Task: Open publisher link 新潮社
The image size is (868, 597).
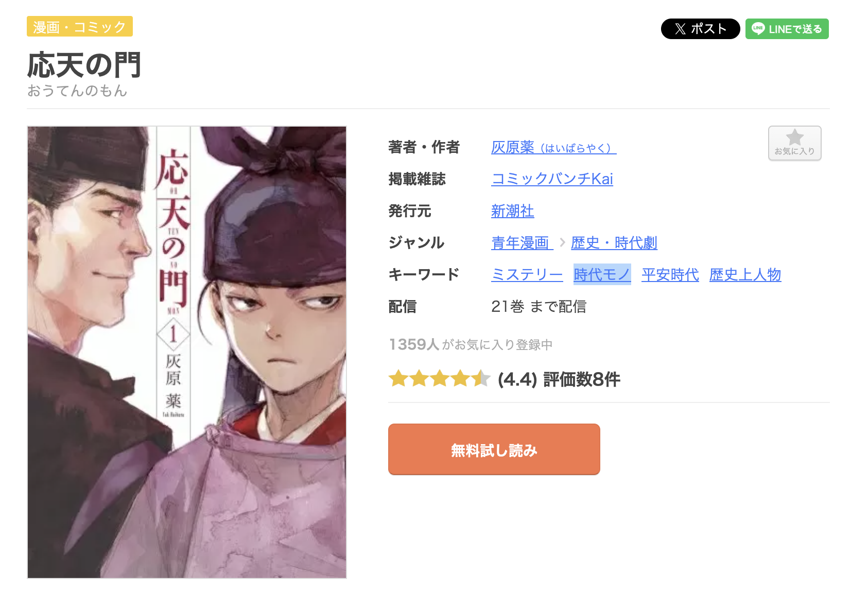Action: click(x=512, y=211)
